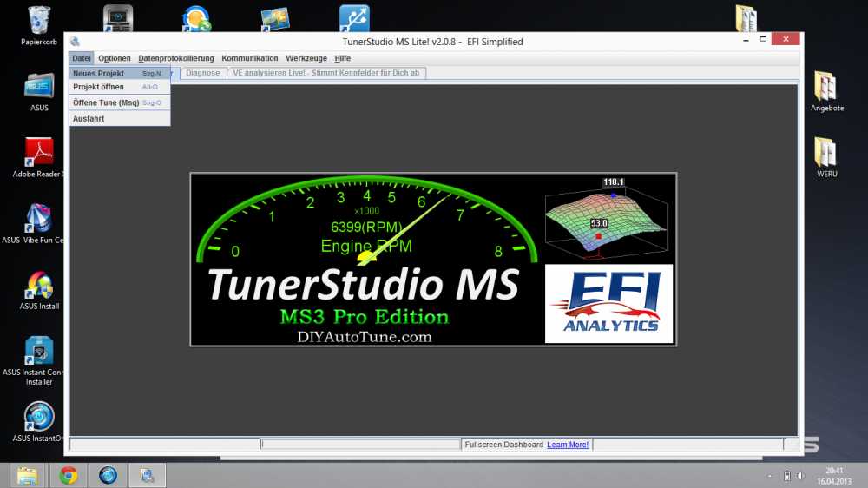Open the ASUS Install desktop icon
Screen dimensions: 868x488
[x=39, y=286]
